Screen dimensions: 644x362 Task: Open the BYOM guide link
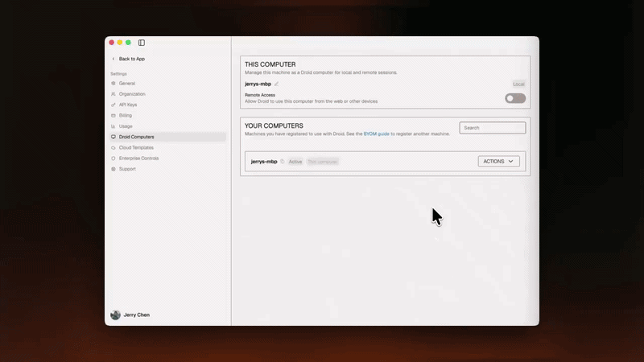376,134
